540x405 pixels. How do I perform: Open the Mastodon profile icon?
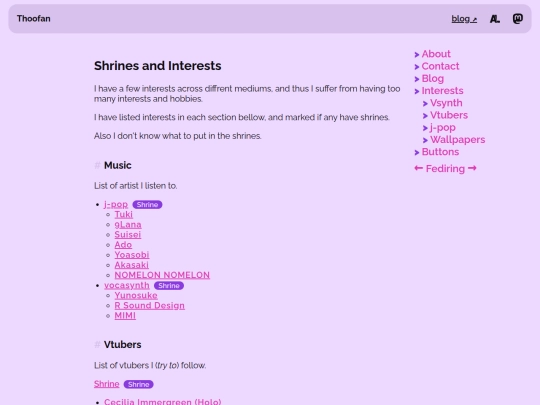(x=518, y=19)
